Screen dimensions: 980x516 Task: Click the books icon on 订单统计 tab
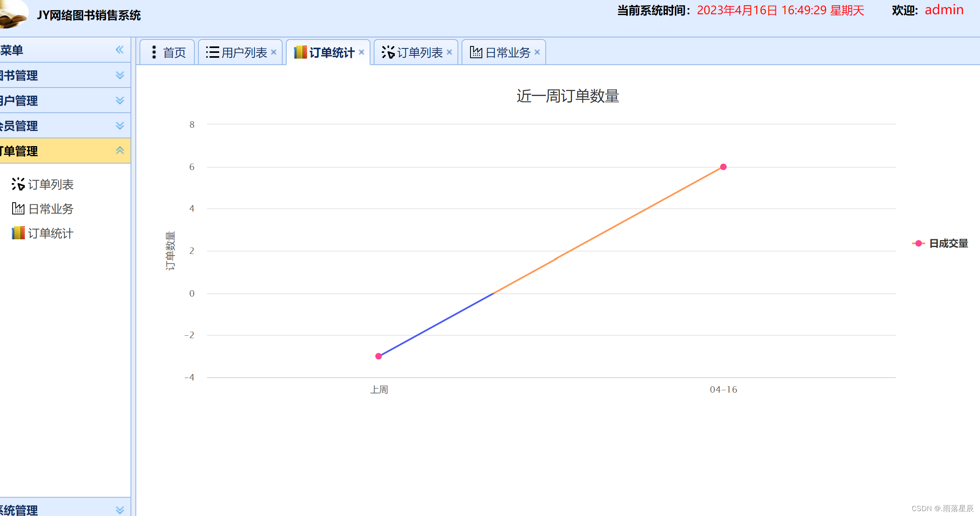301,52
